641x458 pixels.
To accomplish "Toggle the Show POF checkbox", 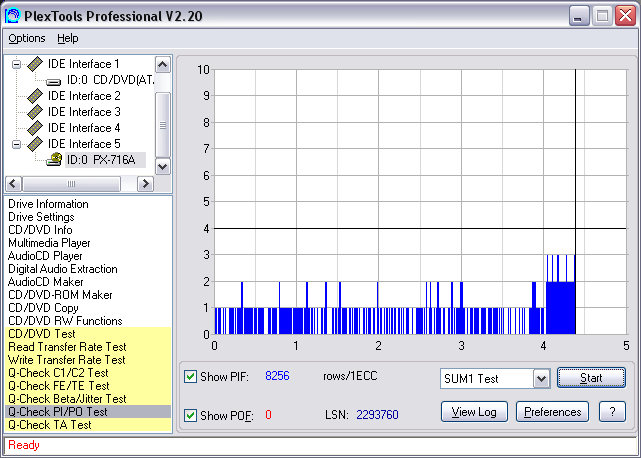I will click(191, 415).
